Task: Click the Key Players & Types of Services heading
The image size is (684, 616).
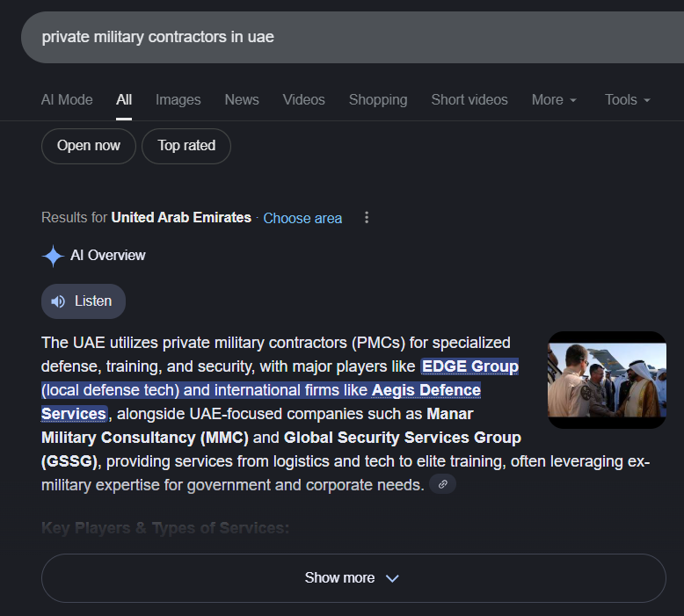Action: click(x=165, y=528)
